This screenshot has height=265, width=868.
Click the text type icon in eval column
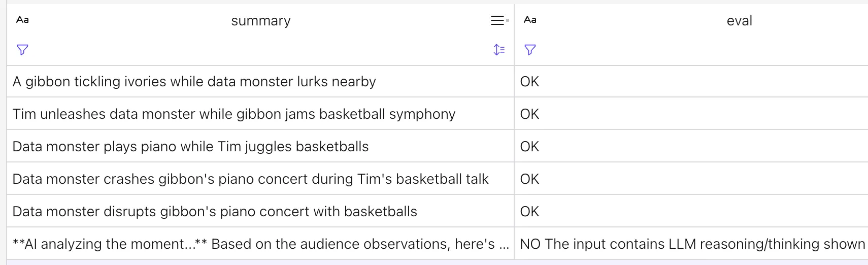pos(530,20)
